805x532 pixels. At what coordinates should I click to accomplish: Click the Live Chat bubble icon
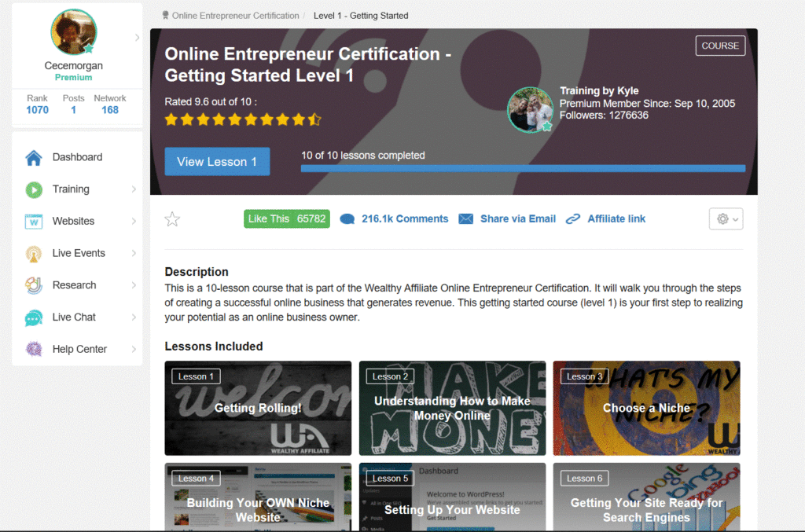[x=34, y=318]
